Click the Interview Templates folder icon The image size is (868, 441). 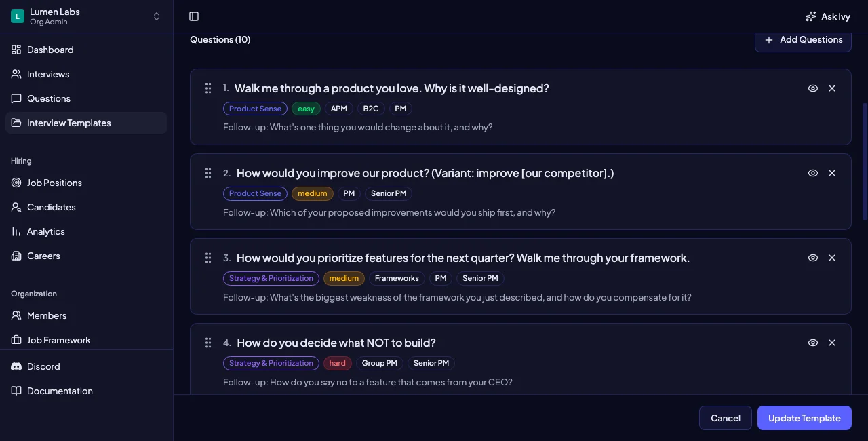(x=16, y=123)
